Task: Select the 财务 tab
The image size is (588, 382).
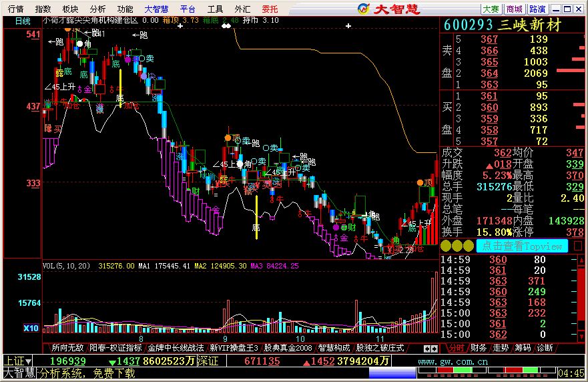Action: [x=478, y=348]
